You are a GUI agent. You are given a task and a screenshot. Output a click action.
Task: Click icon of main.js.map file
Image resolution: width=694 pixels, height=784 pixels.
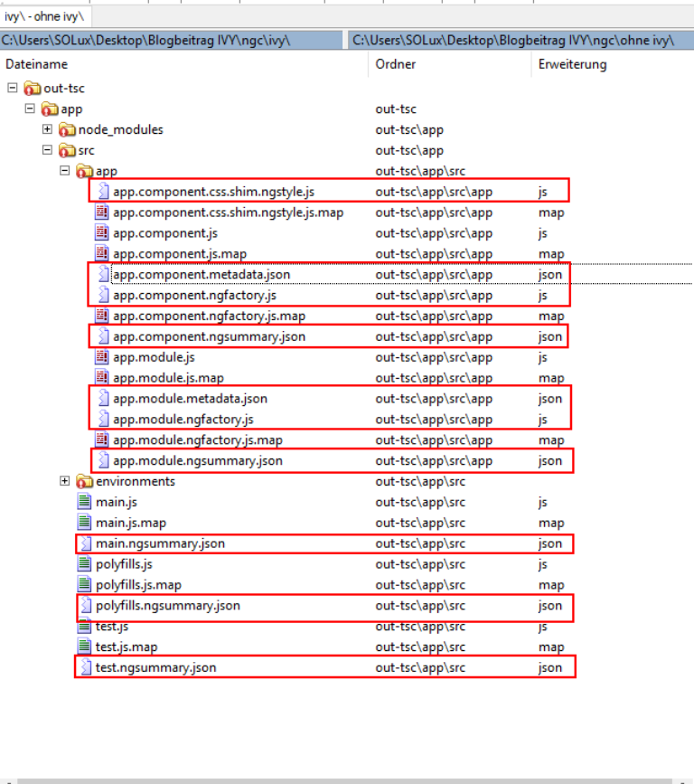[85, 523]
